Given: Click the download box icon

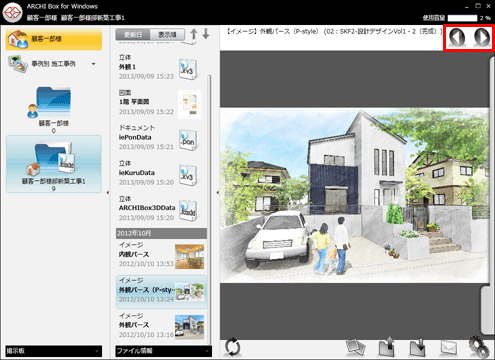Looking at the screenshot, I should point(417,347).
